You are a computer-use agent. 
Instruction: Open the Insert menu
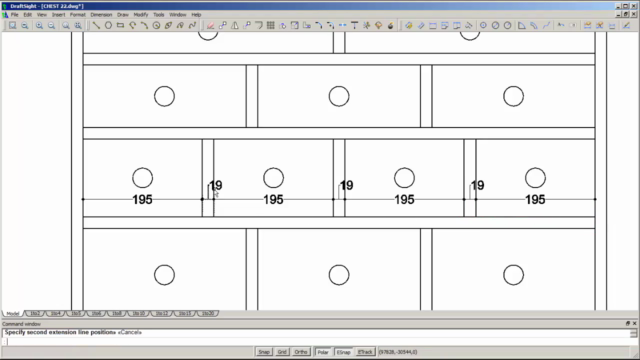point(58,15)
